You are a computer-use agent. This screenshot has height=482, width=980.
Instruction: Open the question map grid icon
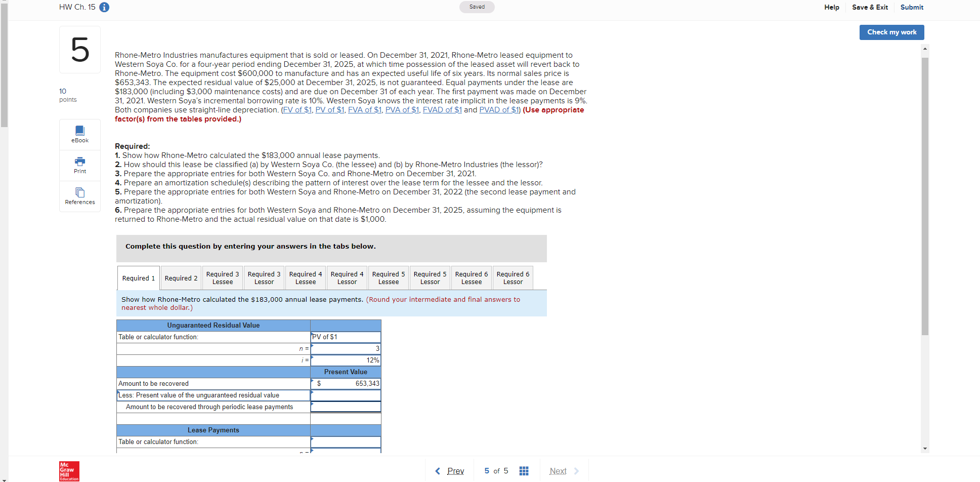tap(524, 471)
